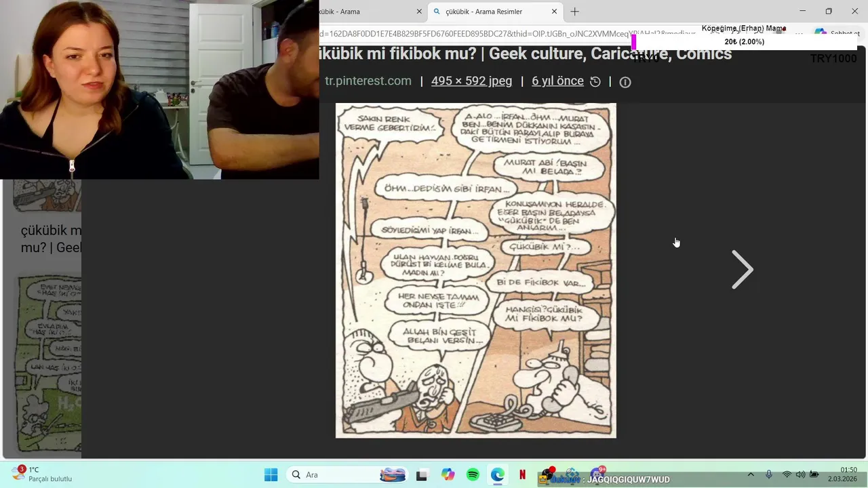The height and width of the screenshot is (488, 868).
Task: Open the Copilot 'Sohbet et' button
Action: click(x=837, y=33)
